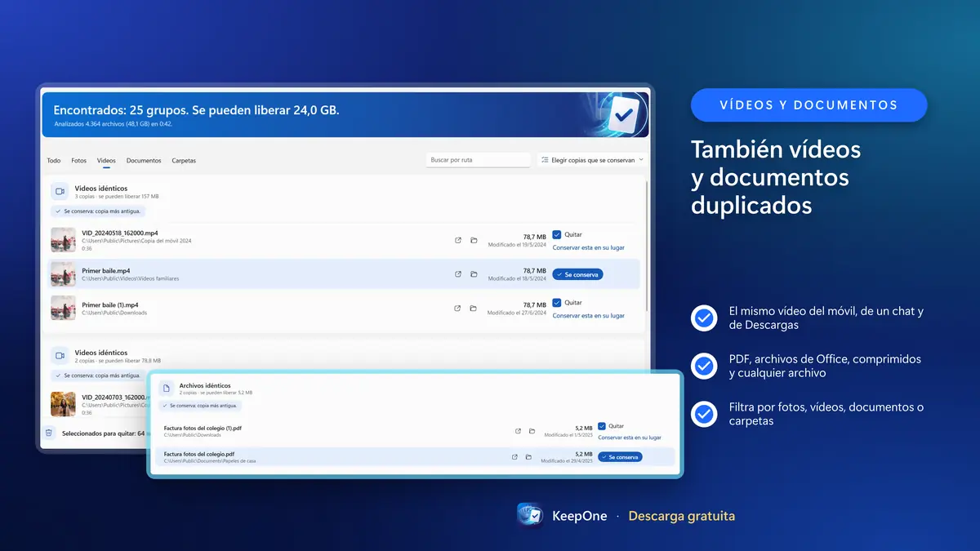The width and height of the screenshot is (980, 551).
Task: Click Seleccionados para quitar status text
Action: pos(105,433)
